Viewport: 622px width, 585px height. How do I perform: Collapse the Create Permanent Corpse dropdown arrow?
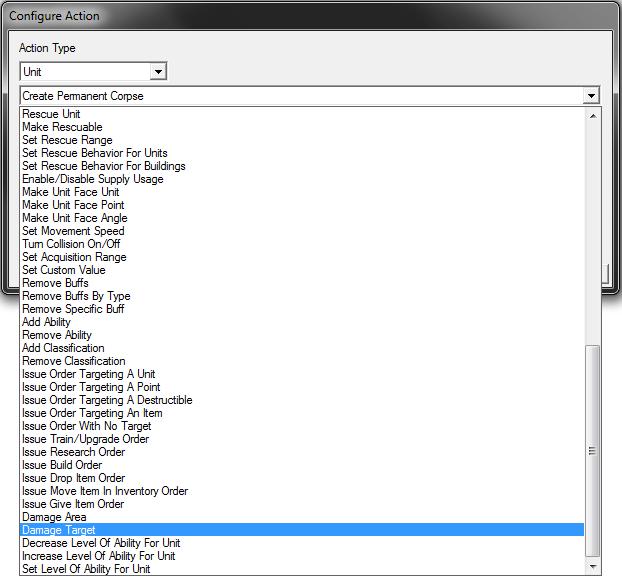coord(591,96)
